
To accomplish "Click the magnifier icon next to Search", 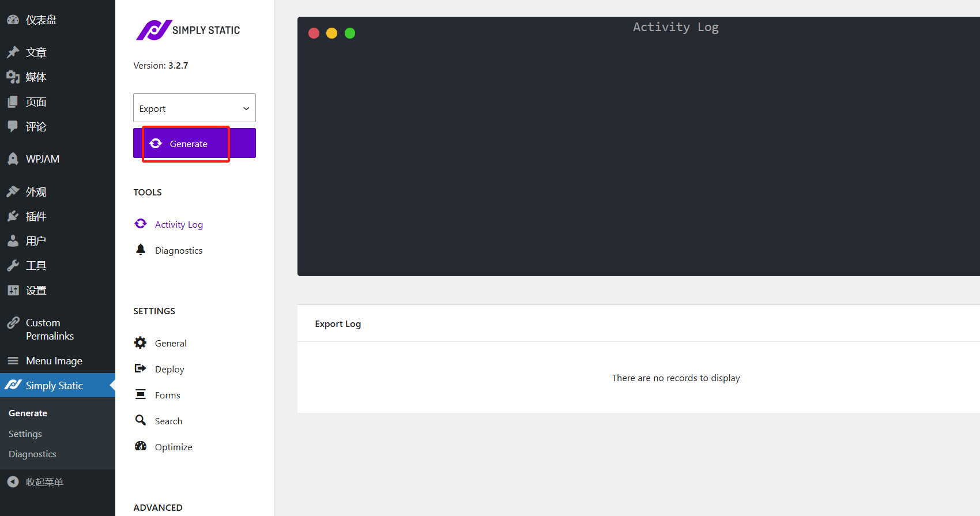I will tap(140, 420).
